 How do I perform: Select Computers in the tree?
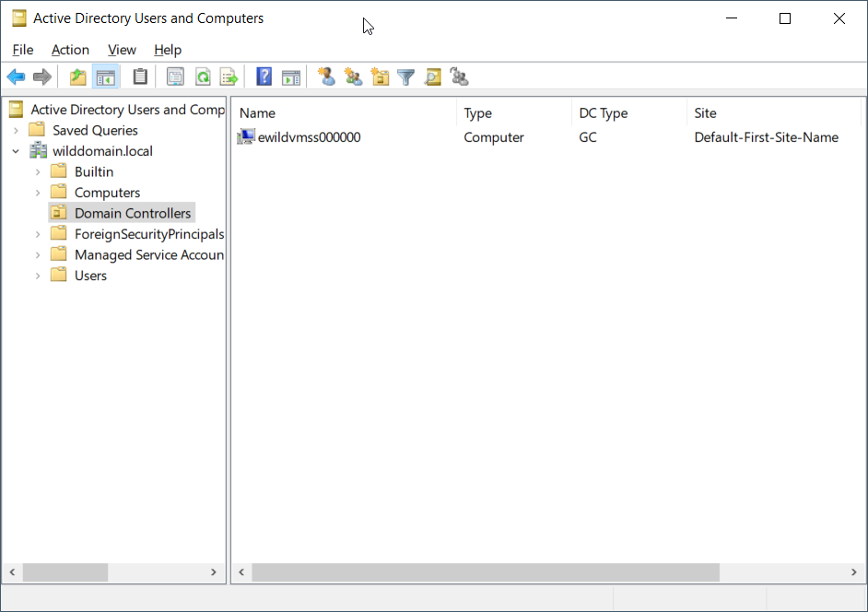[107, 193]
